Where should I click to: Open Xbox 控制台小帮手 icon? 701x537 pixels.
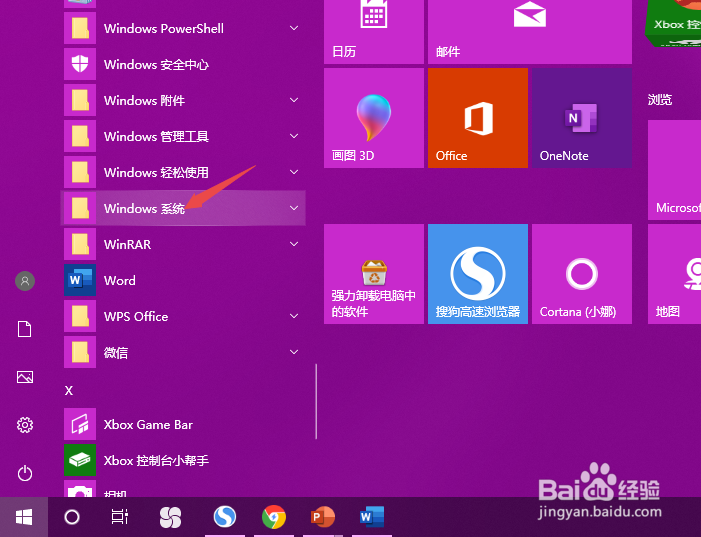click(80, 460)
